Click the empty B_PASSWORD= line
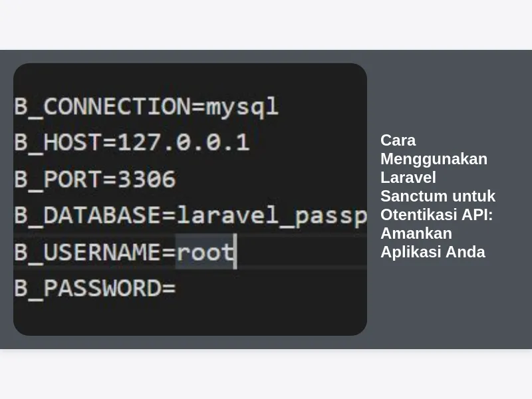Screen dimensions: 532x399 95,289
